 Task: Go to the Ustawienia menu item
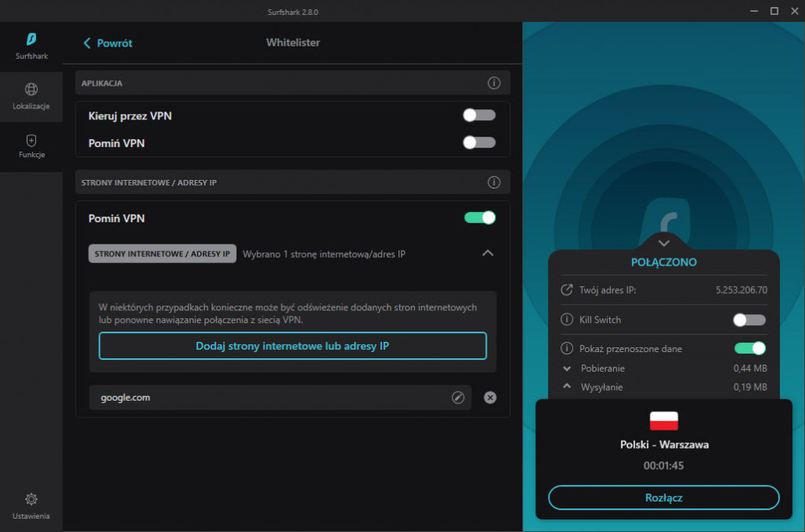[x=31, y=507]
